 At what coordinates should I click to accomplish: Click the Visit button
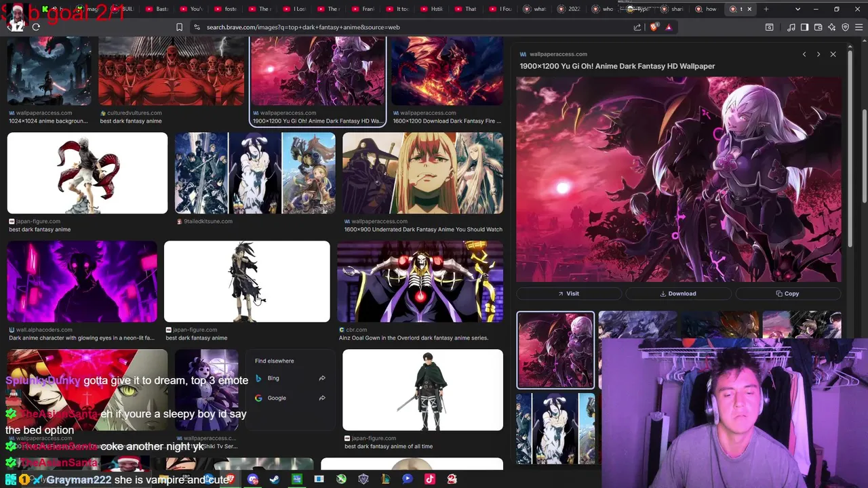[569, 293]
